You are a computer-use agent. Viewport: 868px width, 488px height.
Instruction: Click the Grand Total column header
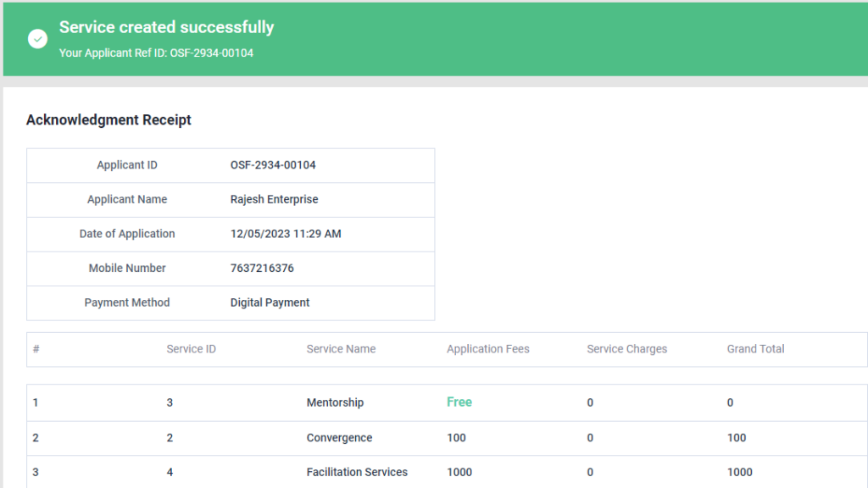tap(755, 349)
